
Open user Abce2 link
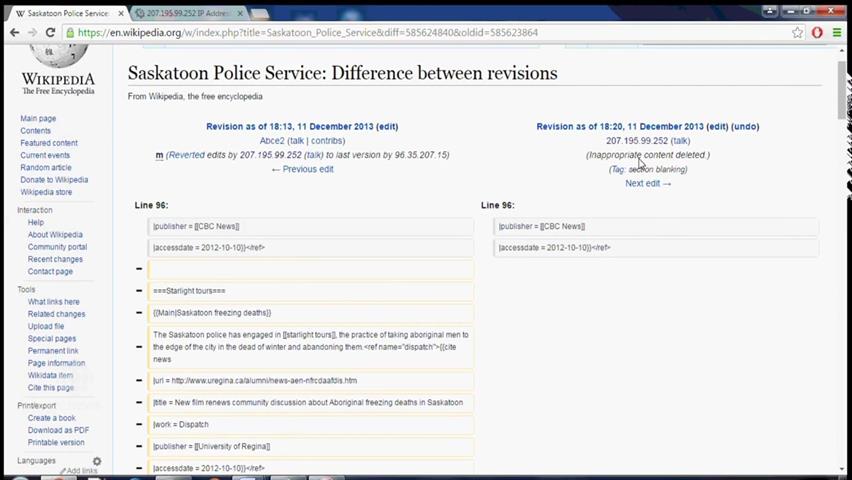pyautogui.click(x=272, y=141)
